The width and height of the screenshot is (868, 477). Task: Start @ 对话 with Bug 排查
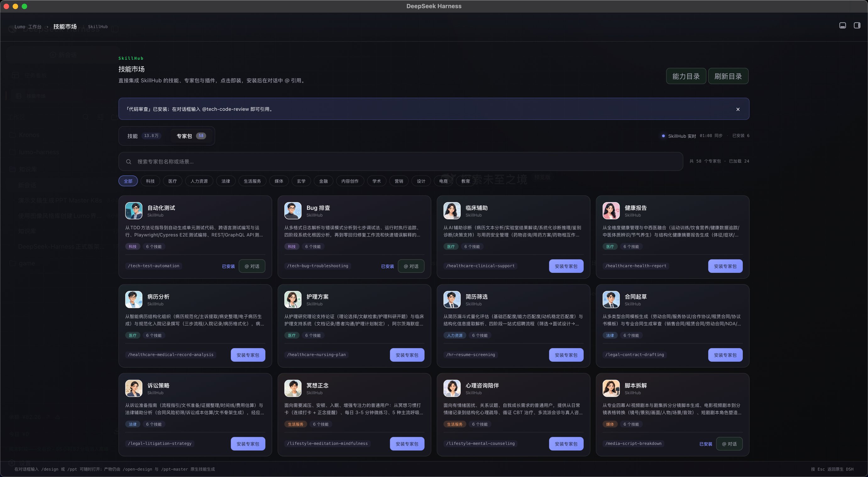point(411,266)
